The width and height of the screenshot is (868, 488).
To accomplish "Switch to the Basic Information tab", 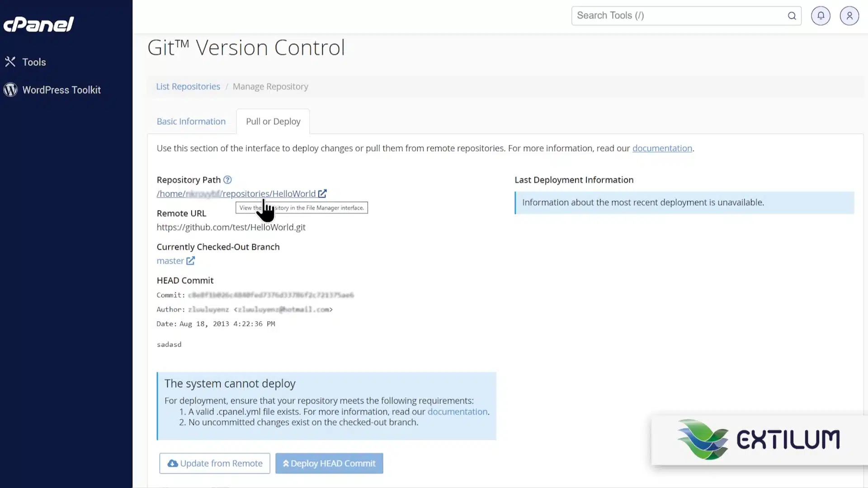I will [191, 122].
